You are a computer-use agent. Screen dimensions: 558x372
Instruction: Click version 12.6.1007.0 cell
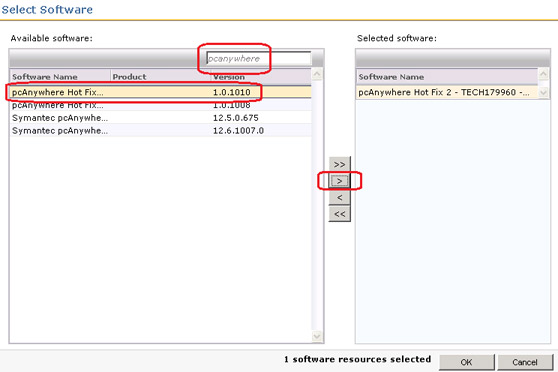(x=238, y=130)
